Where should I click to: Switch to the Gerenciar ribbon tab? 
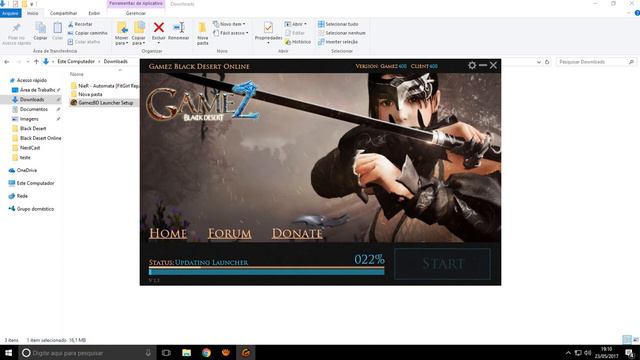point(136,13)
